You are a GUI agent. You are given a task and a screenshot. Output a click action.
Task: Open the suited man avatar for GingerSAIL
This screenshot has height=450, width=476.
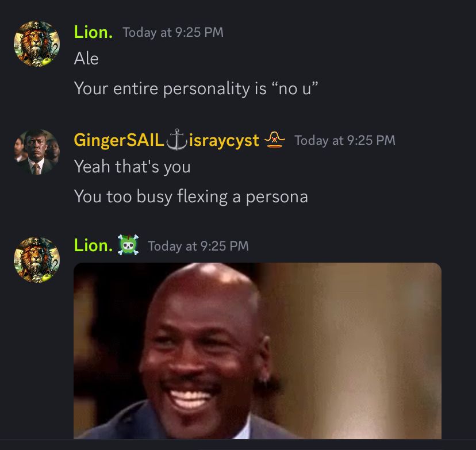click(37, 152)
